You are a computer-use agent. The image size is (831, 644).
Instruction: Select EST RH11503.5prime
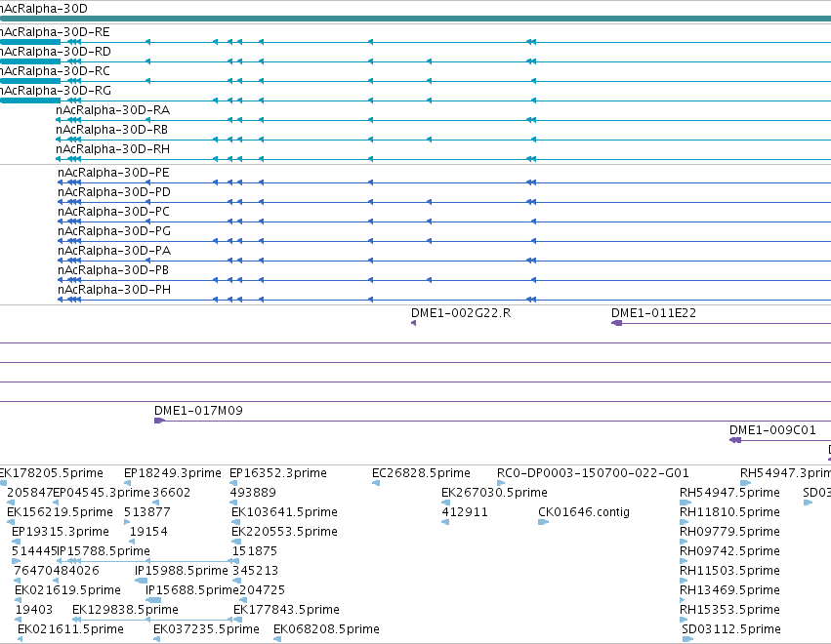729,571
